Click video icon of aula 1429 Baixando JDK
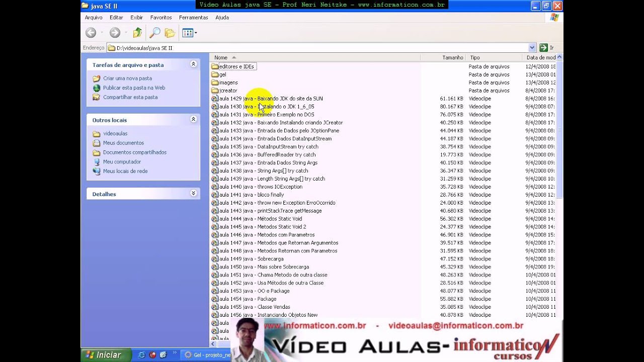The width and height of the screenshot is (644, 362). (215, 99)
